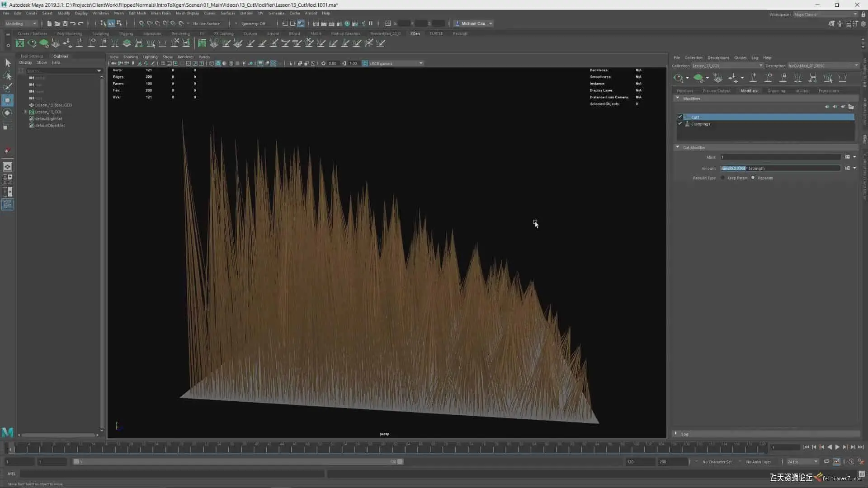Collapse the Cut Modifier section
Viewport: 868px width, 488px height.
pos(677,147)
